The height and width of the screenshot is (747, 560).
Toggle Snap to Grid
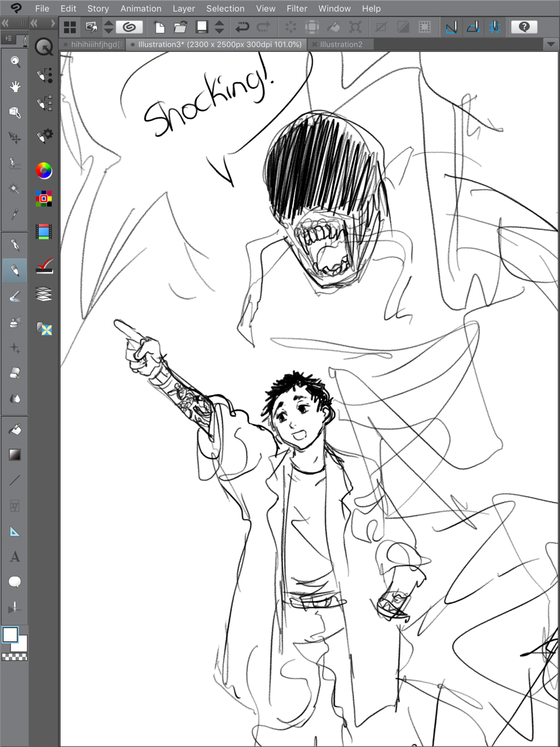pyautogui.click(x=495, y=27)
